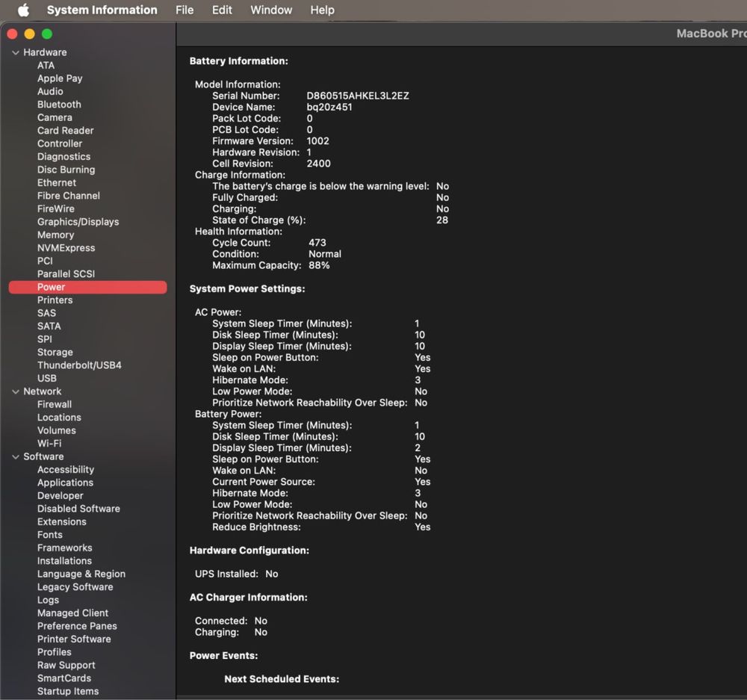The width and height of the screenshot is (747, 700).
Task: Select USB in the sidebar
Action: click(46, 378)
